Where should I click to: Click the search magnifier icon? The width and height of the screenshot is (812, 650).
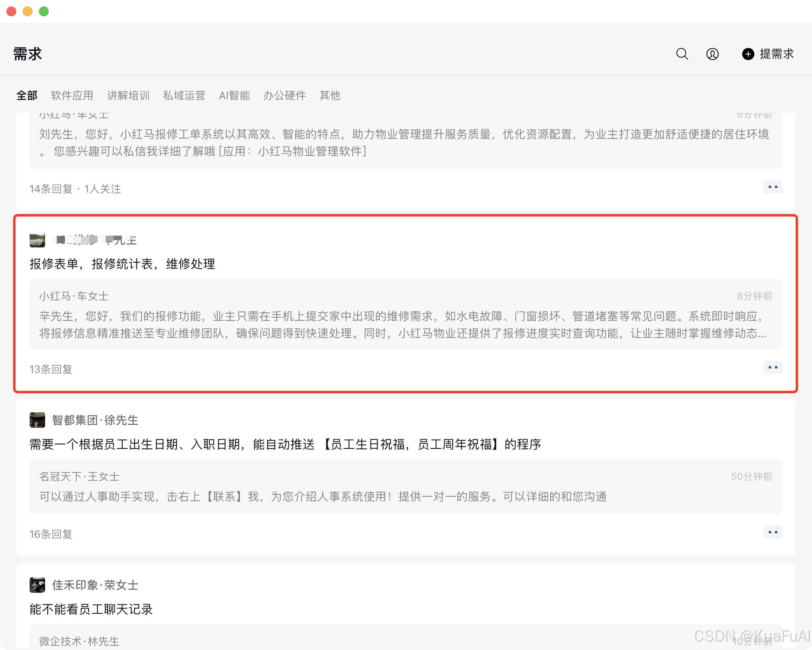tap(682, 54)
